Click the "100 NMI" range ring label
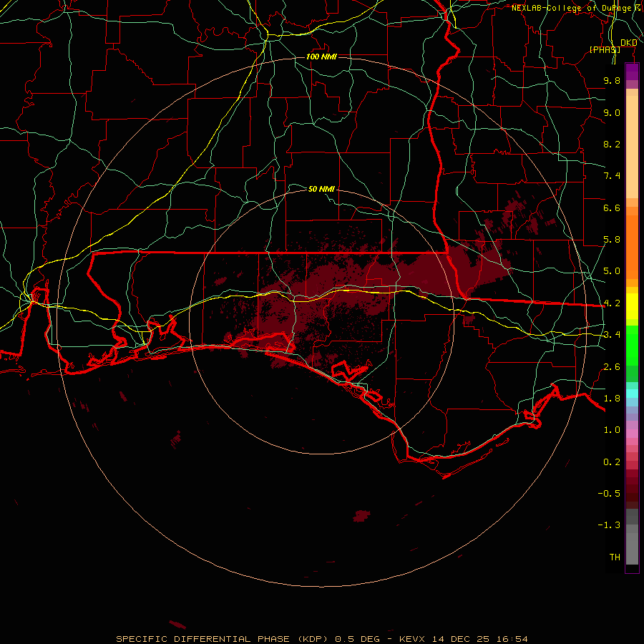This screenshot has width=644, height=644. coord(321,57)
